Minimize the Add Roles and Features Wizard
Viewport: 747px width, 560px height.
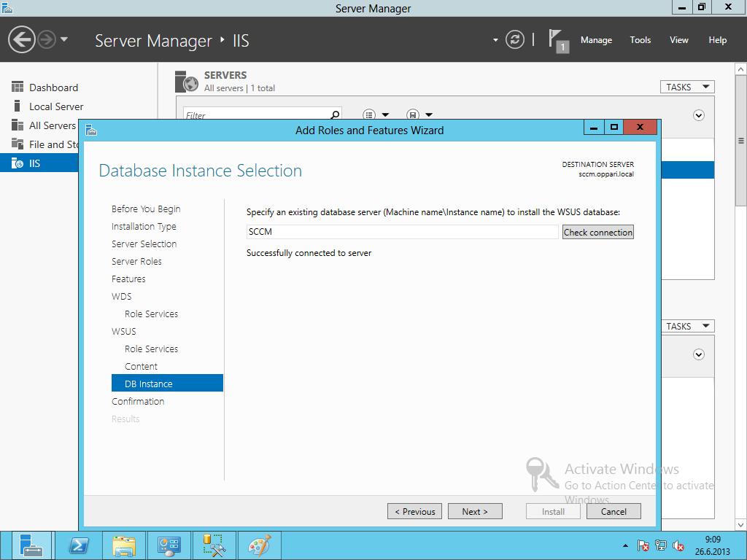[x=594, y=127]
